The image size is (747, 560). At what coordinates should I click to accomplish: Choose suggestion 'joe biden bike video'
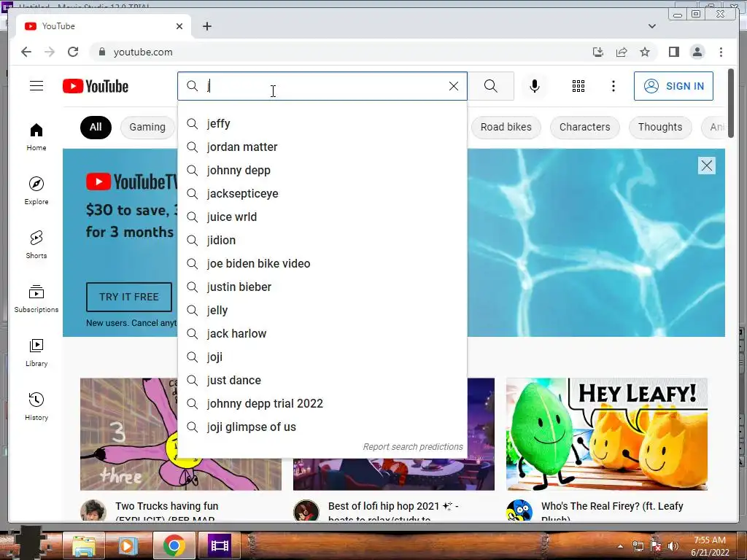[x=322, y=264]
